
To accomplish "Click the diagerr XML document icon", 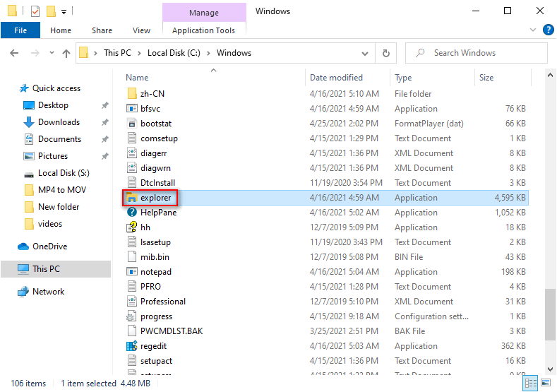I will [132, 153].
